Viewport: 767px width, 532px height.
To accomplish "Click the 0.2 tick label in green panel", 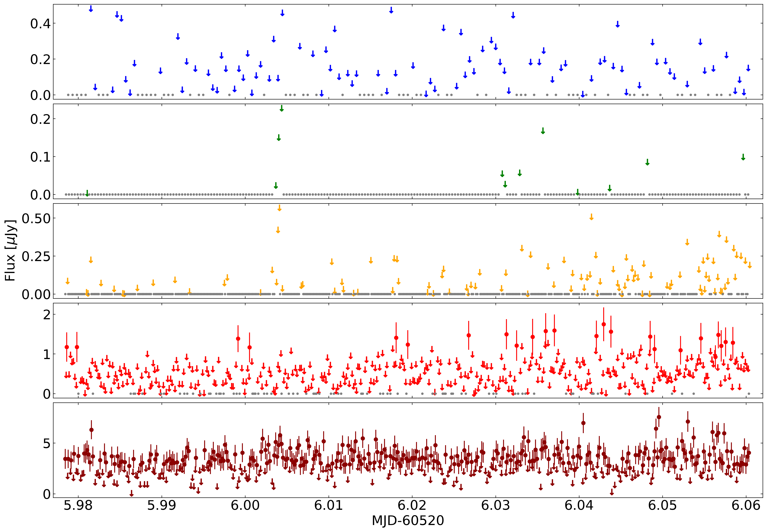I will pos(40,119).
